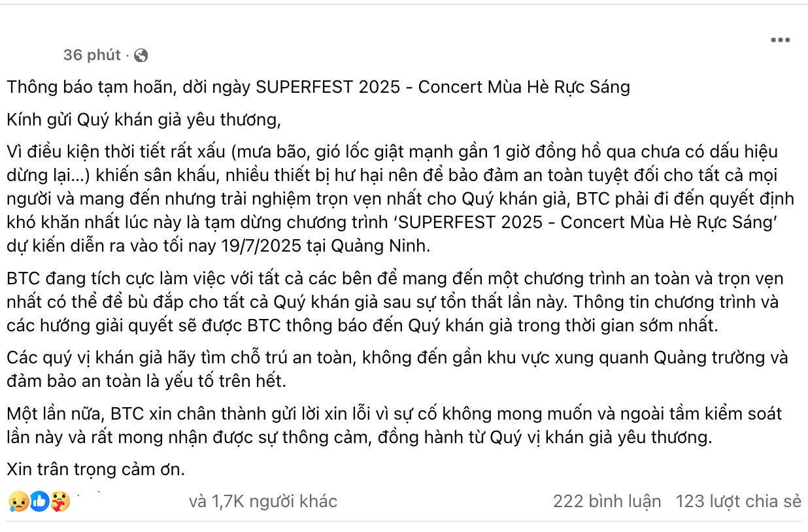Click the sad crying reaction emoji
This screenshot has height=532, width=808.
[18, 501]
